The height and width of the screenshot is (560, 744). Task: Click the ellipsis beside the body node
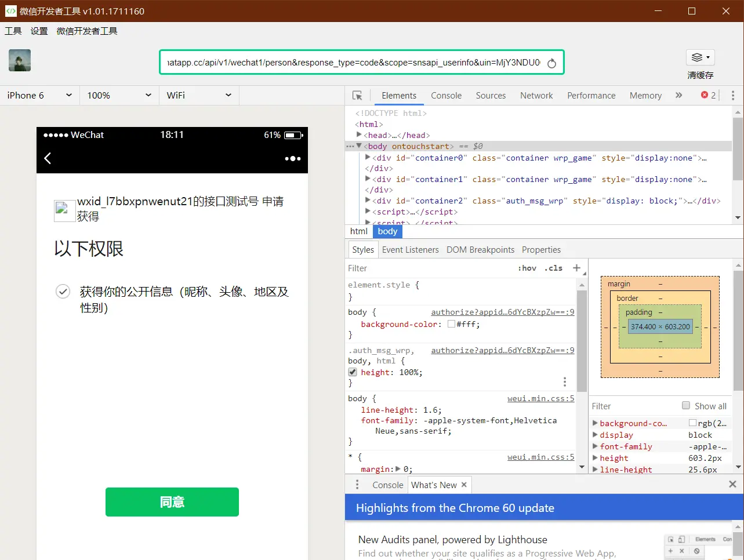[350, 147]
